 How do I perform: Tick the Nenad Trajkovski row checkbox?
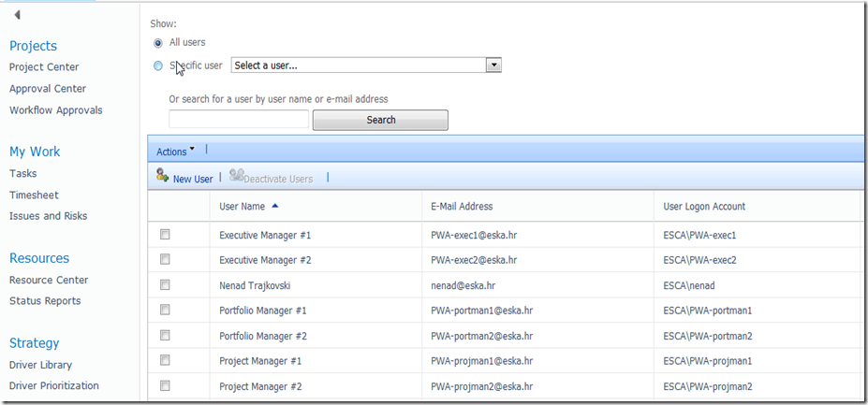(x=166, y=285)
